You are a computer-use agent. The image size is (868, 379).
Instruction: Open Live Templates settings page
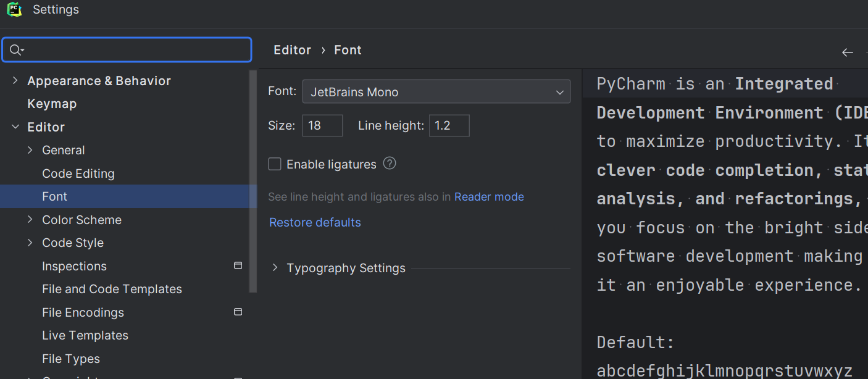(x=85, y=335)
